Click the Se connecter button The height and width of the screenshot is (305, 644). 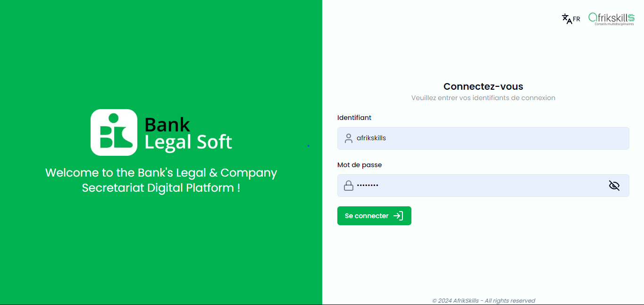pyautogui.click(x=374, y=216)
